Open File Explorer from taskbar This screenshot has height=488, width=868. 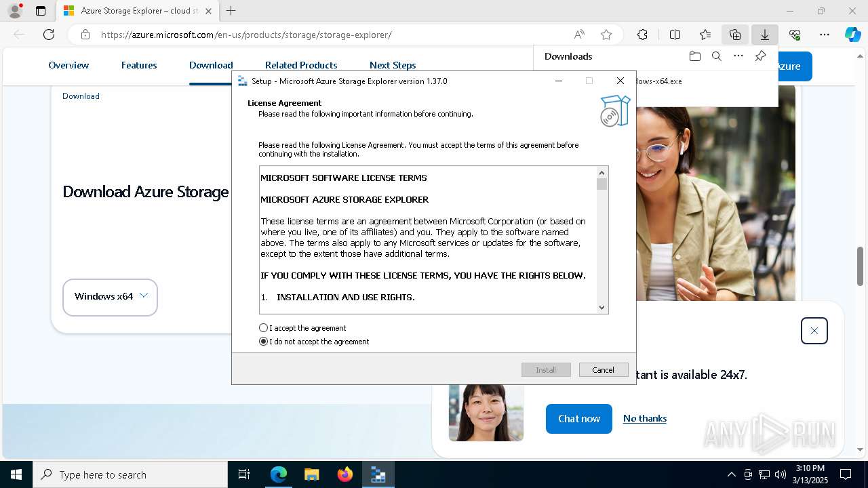pyautogui.click(x=312, y=474)
